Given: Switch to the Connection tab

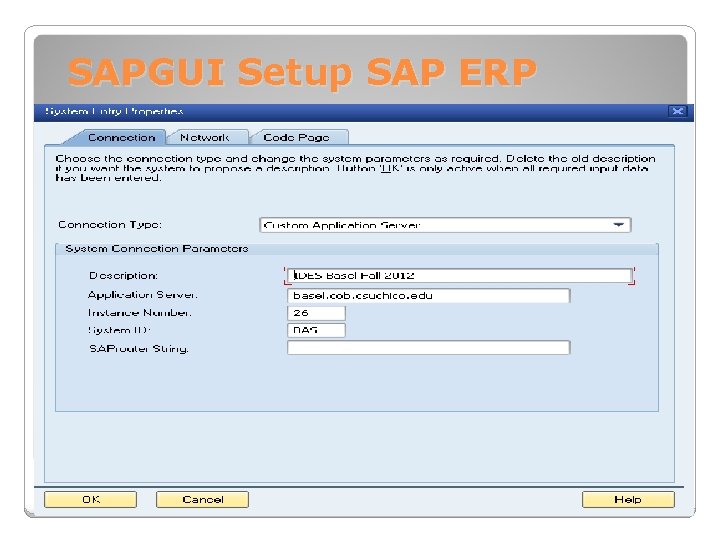Looking at the screenshot, I should pyautogui.click(x=121, y=137).
